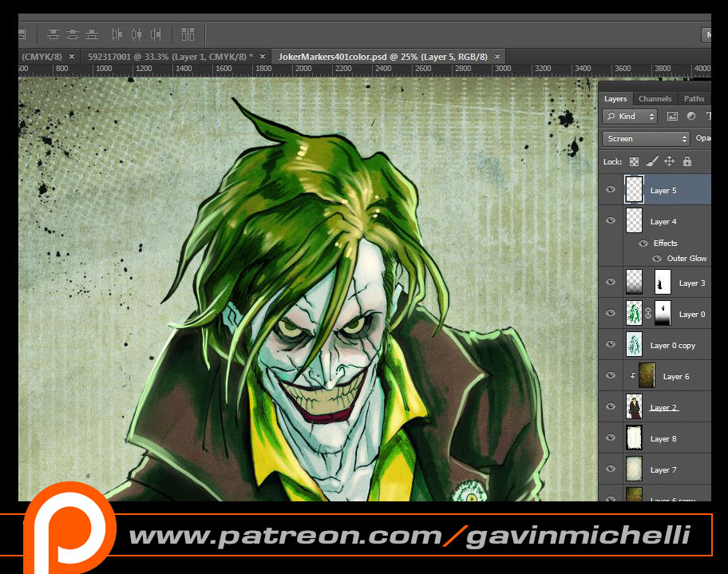Select Layer 4 thumbnail
The width and height of the screenshot is (728, 574).
[x=634, y=220]
